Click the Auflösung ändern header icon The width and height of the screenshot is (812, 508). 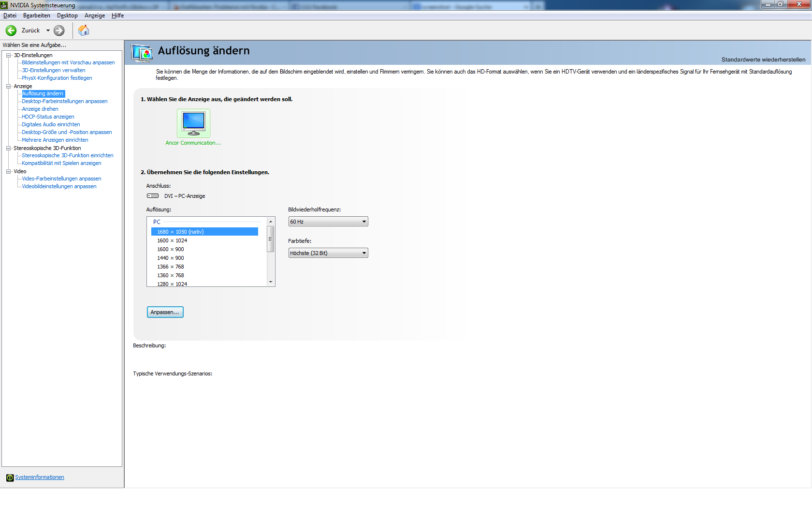[x=142, y=52]
